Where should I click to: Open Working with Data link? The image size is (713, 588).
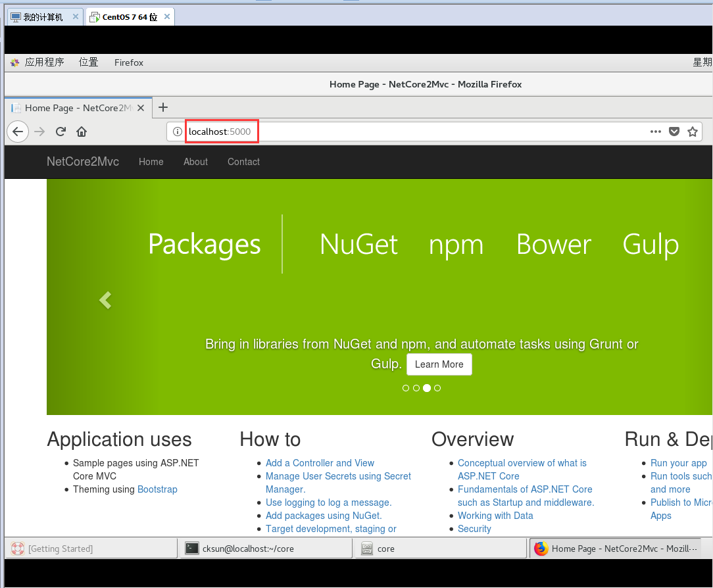tap(495, 516)
